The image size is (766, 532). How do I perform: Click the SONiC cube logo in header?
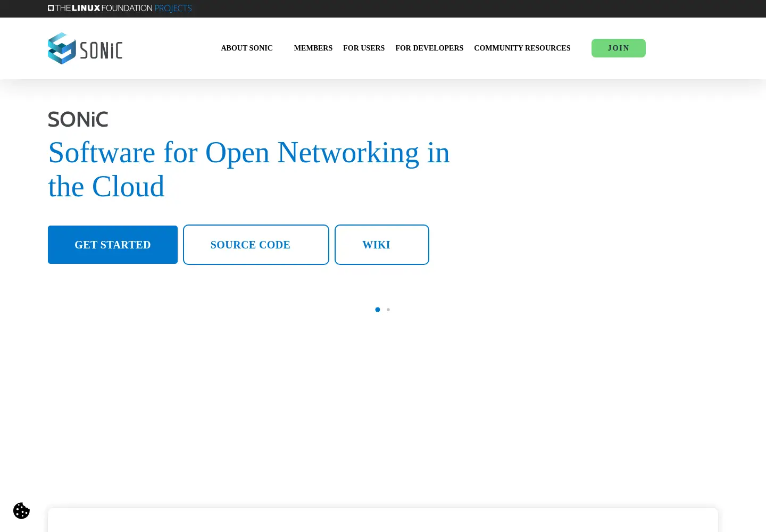point(85,48)
